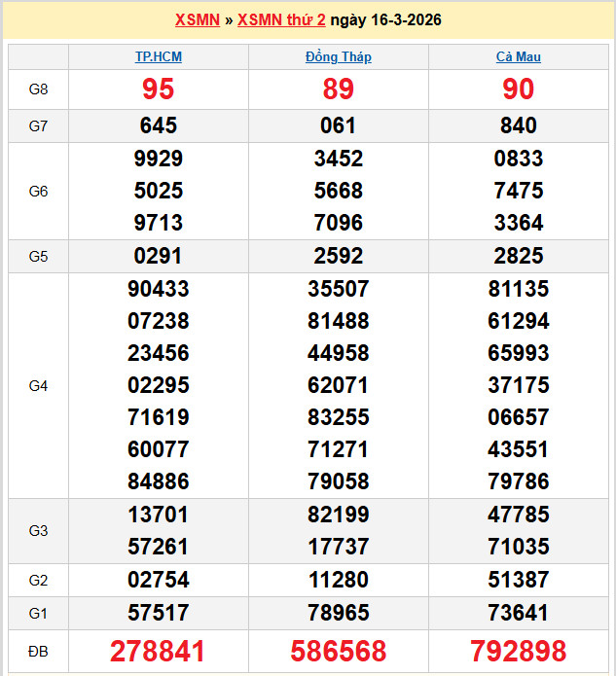Select red G8 number 89 for Đồng Tháp

338,89
